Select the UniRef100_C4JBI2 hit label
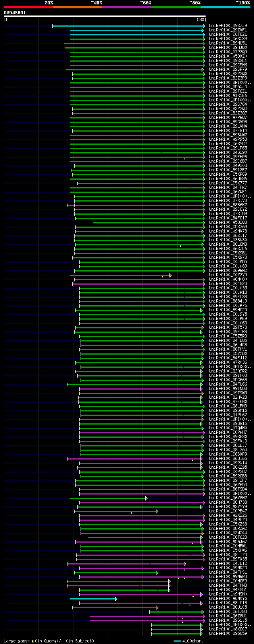This screenshot has height=644, width=254. [x=228, y=563]
